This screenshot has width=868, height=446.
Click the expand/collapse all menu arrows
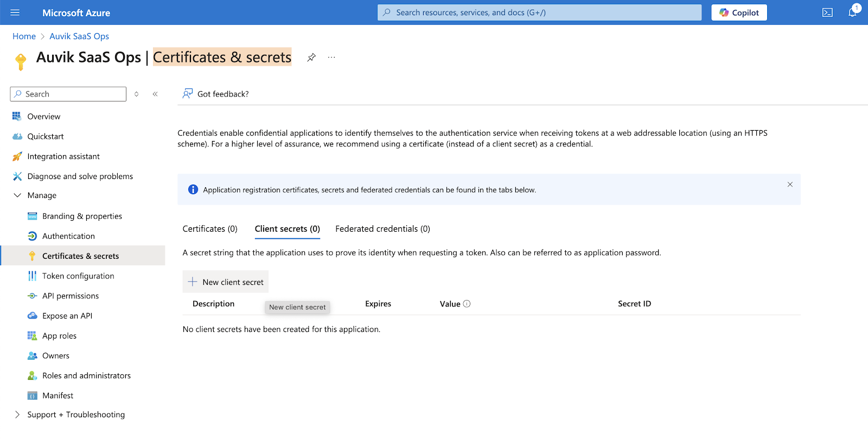pos(137,94)
